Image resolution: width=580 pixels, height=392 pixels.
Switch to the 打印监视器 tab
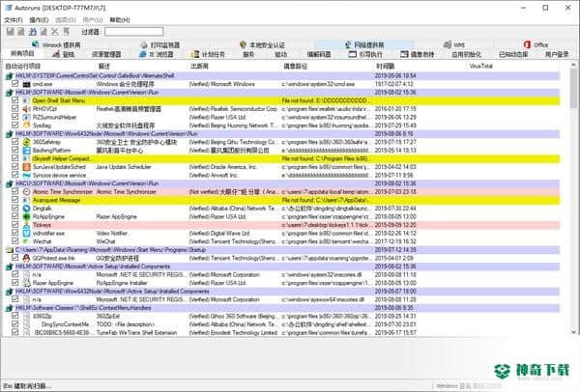[160, 45]
